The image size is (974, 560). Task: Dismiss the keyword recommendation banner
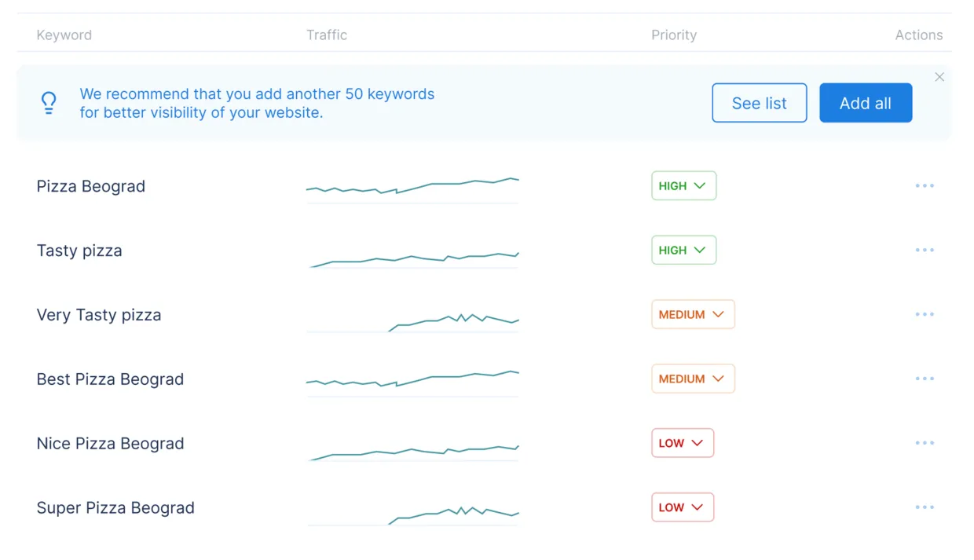(x=939, y=77)
